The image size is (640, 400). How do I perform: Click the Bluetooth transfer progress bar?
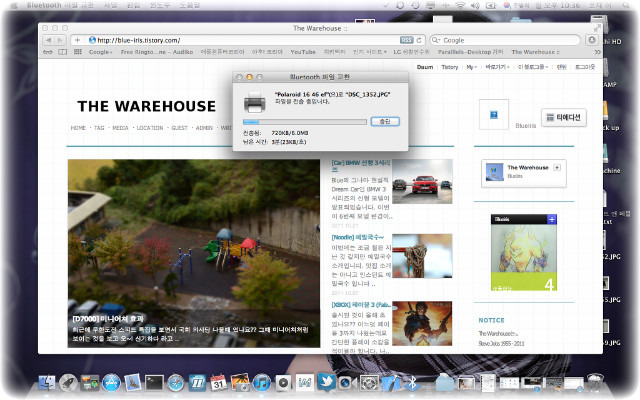click(304, 122)
